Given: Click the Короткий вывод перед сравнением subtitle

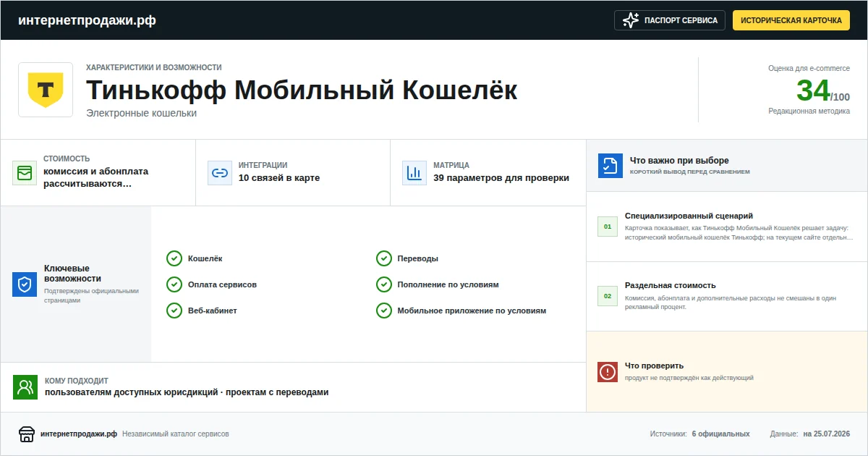Looking at the screenshot, I should pos(690,172).
